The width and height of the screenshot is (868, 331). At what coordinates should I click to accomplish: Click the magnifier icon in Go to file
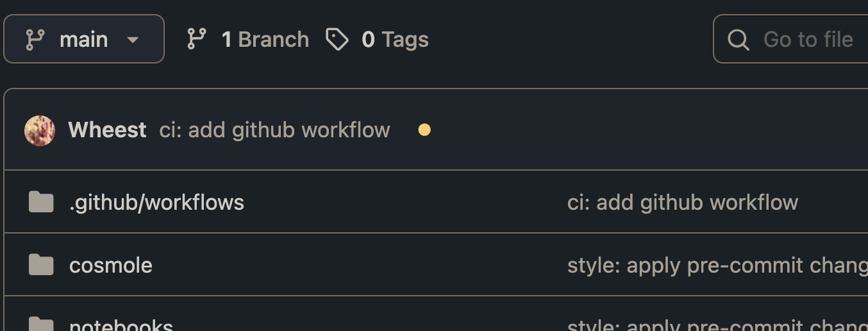pos(739,40)
